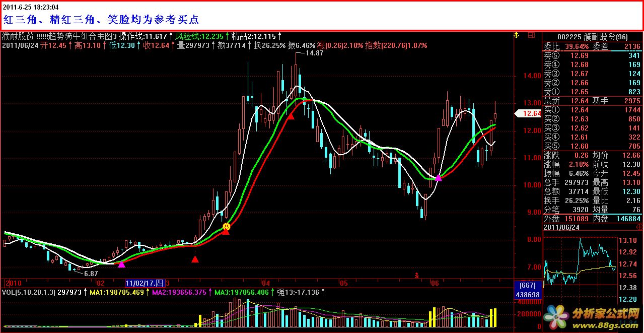This screenshot has width=644, height=333.
Task: Select the 卖⑤ 12.69 order row
Action: click(x=592, y=55)
